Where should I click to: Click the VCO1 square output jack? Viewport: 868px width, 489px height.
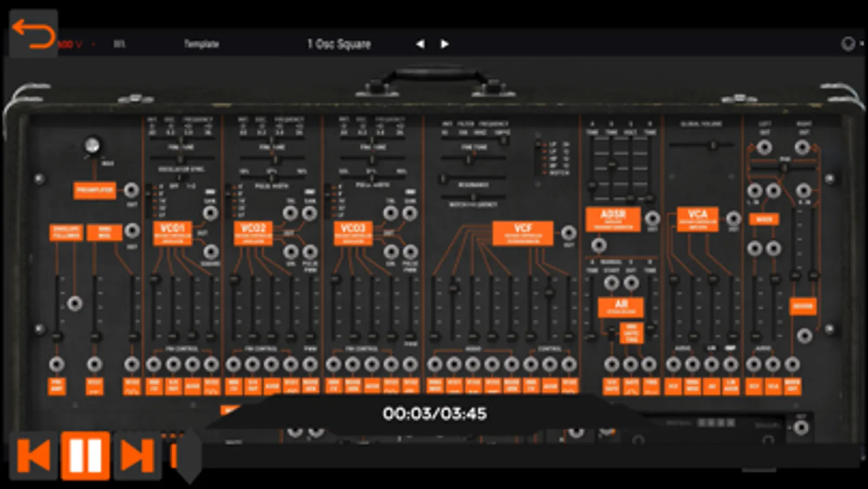click(x=211, y=252)
